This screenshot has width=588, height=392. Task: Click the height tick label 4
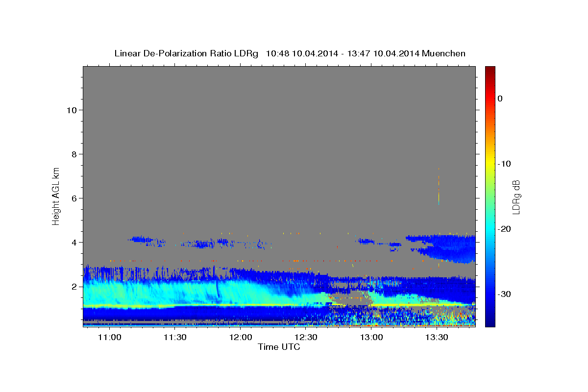(74, 242)
